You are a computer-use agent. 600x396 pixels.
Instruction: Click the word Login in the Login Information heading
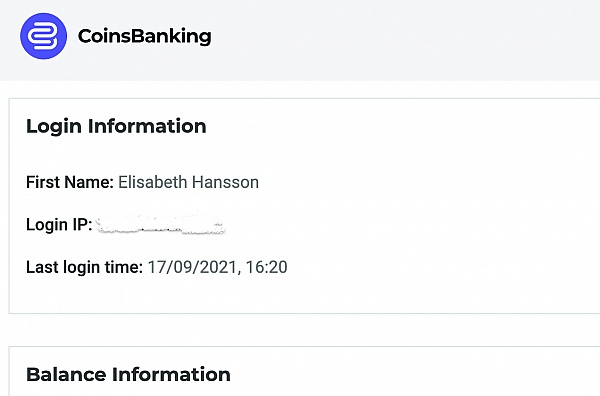coord(54,126)
